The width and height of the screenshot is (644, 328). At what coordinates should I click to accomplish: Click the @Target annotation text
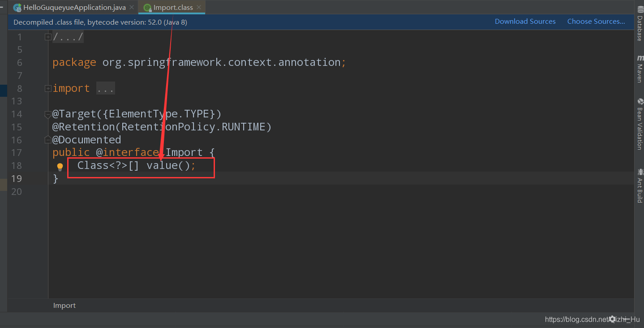[x=74, y=114]
